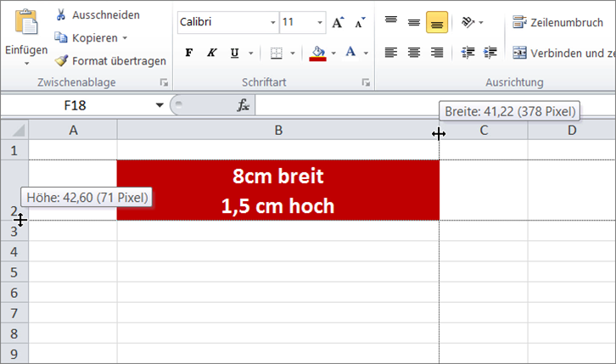616x364 pixels.
Task: Select row 5 header
Action: point(14,272)
